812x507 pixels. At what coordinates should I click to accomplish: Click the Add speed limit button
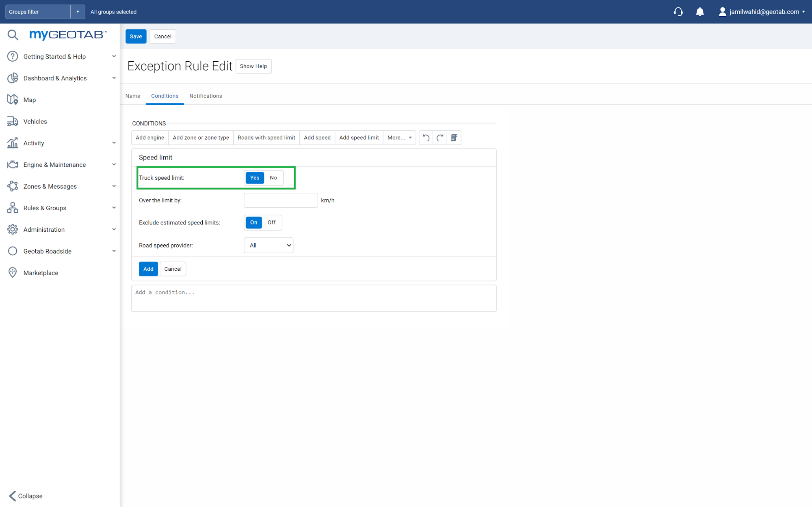[x=359, y=138]
